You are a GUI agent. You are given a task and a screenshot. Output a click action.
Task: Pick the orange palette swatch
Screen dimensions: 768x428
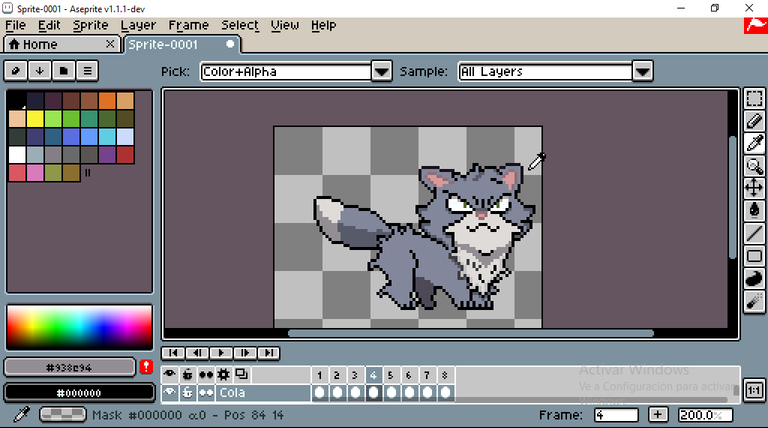107,100
